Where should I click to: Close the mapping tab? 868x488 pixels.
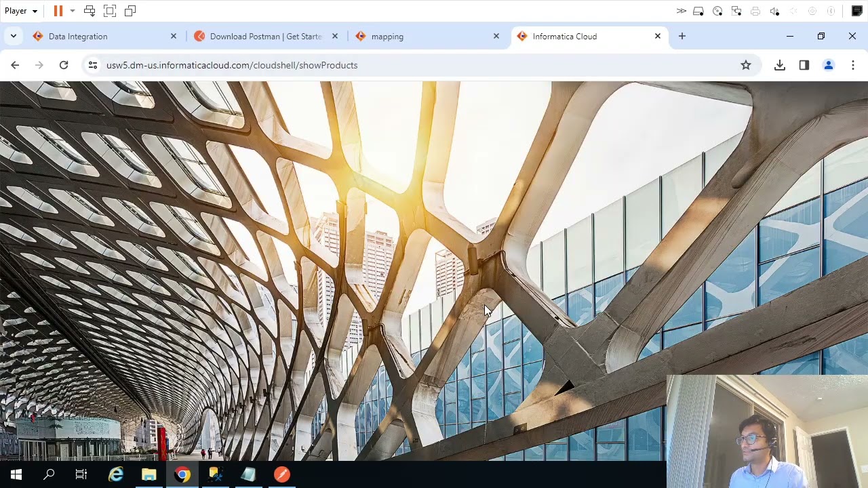coord(496,36)
